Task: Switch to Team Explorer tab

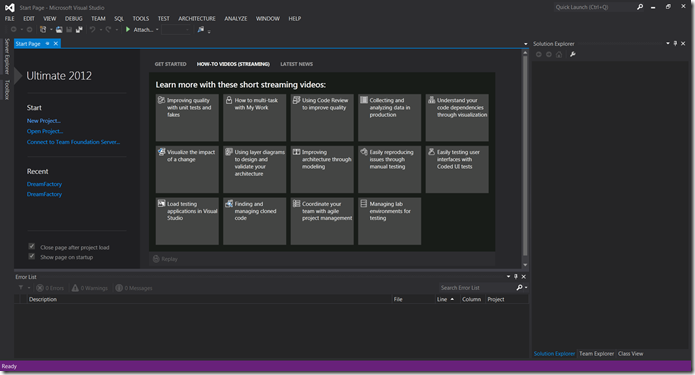Action: (x=596, y=354)
